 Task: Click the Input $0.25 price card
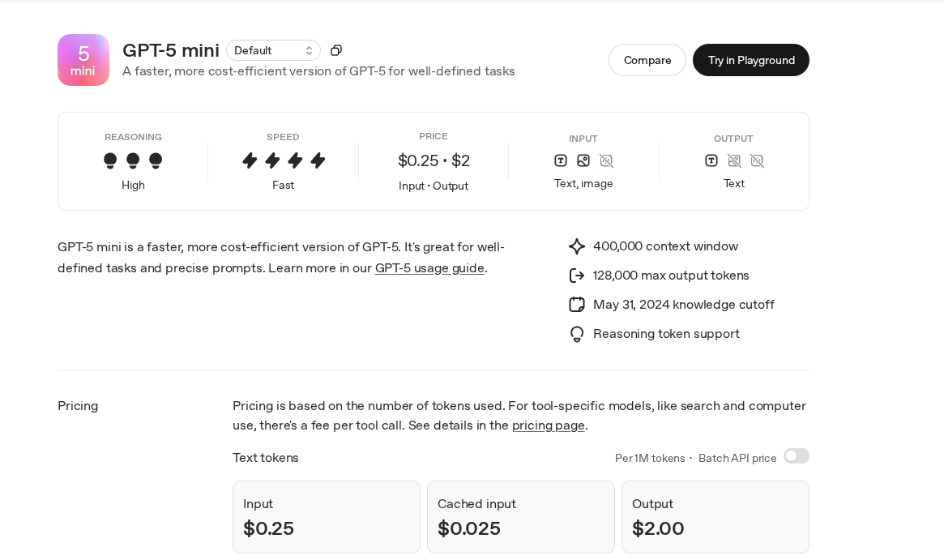point(327,517)
